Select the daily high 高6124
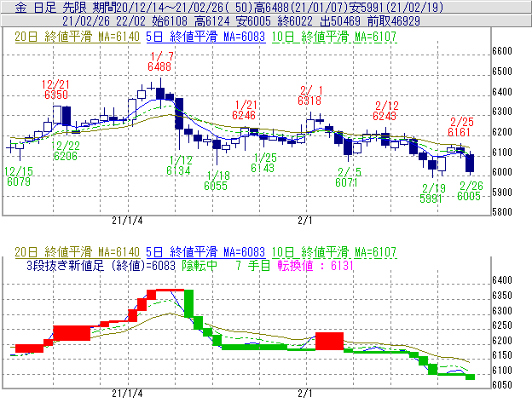Screen dimensions: 532x403 [x=212, y=21]
